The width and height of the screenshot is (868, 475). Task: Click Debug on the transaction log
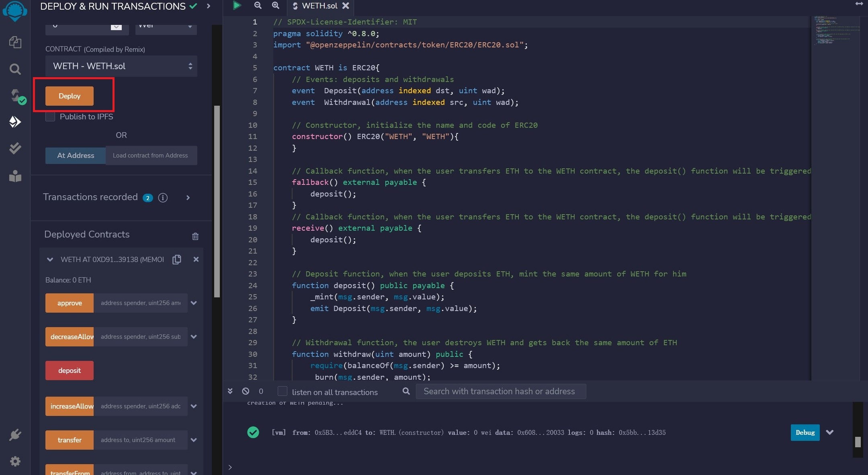pos(805,433)
